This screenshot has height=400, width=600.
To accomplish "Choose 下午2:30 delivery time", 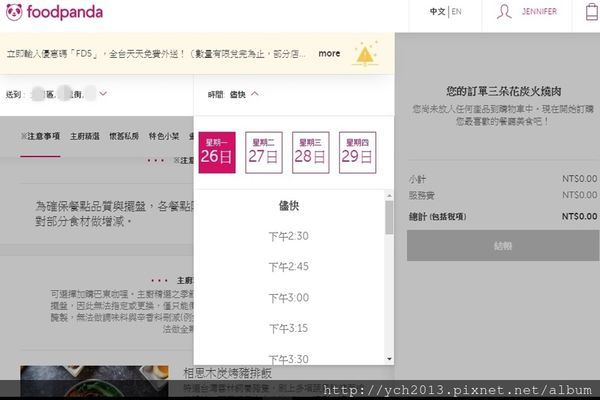I will [x=289, y=236].
